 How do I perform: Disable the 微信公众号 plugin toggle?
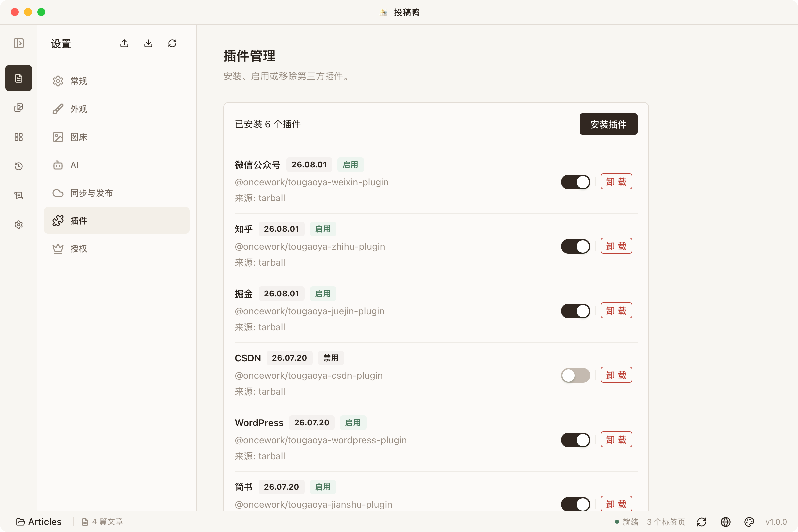click(x=576, y=182)
